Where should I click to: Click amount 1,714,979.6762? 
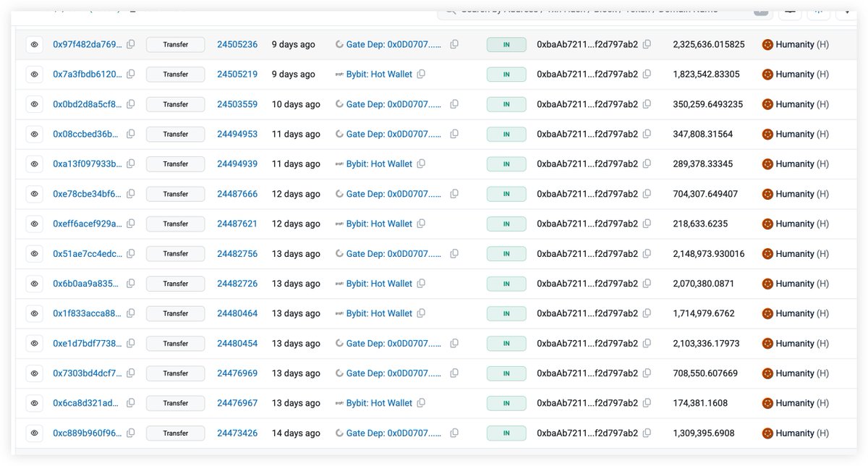pyautogui.click(x=704, y=313)
